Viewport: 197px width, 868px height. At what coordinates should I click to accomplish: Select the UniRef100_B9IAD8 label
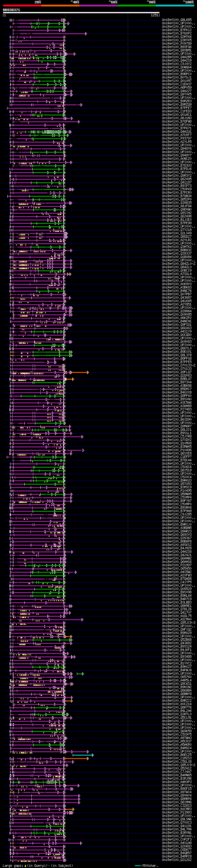click(177, 656)
